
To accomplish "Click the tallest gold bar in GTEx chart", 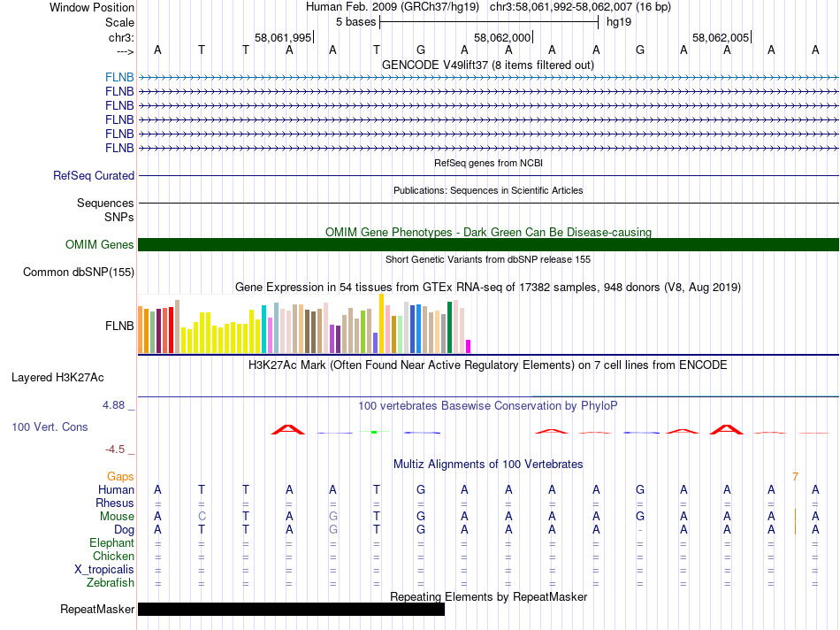I will (x=381, y=324).
